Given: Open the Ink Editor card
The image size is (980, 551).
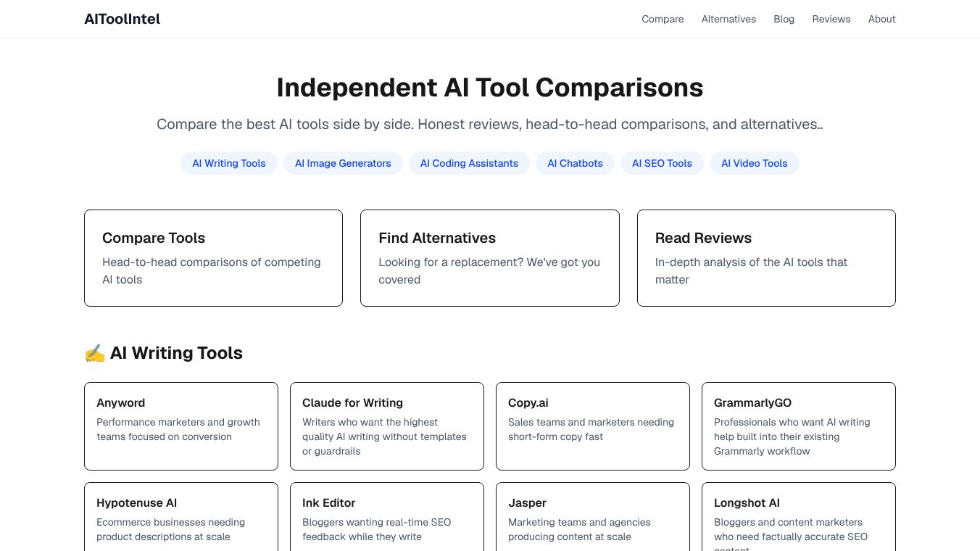Looking at the screenshot, I should tap(387, 517).
